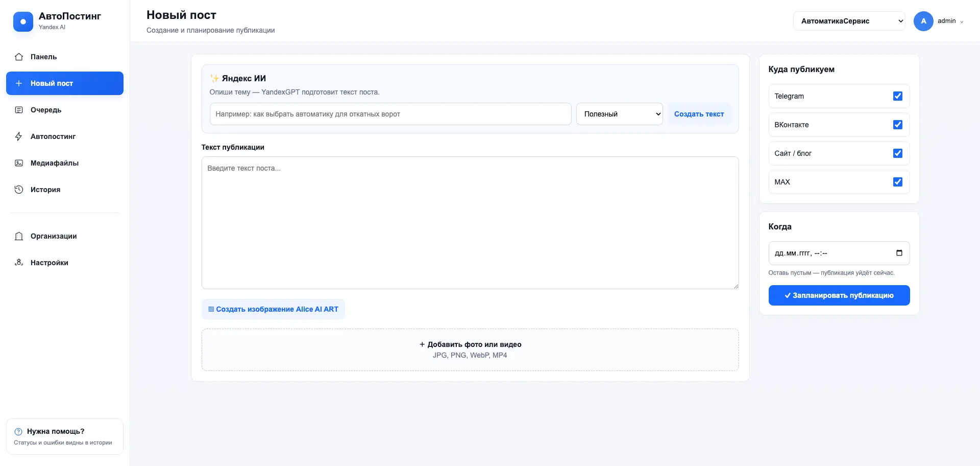Open the Настройки sidebar item

tap(65, 263)
